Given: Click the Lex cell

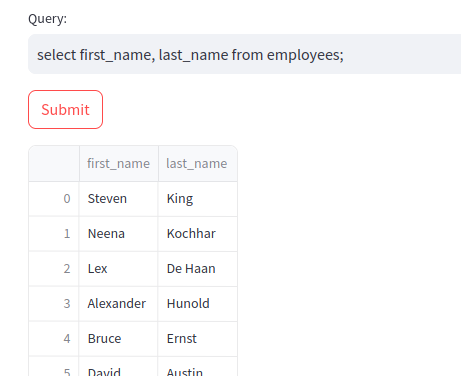Looking at the screenshot, I should pyautogui.click(x=119, y=269).
